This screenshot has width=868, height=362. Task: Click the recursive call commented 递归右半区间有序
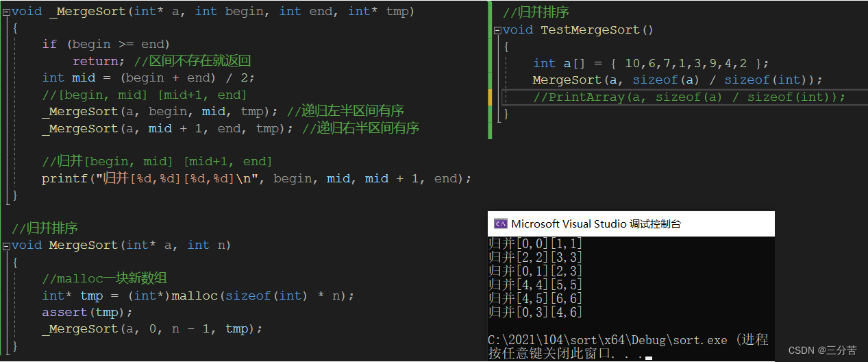[231, 128]
